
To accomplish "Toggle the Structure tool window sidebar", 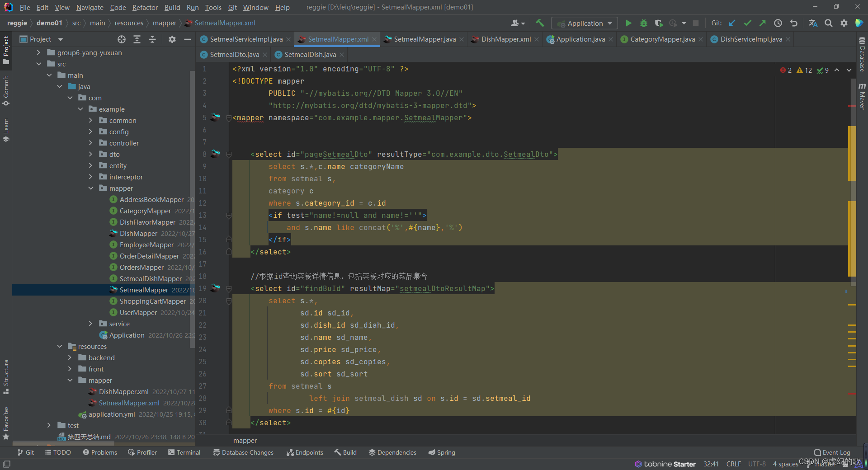I will click(x=6, y=377).
